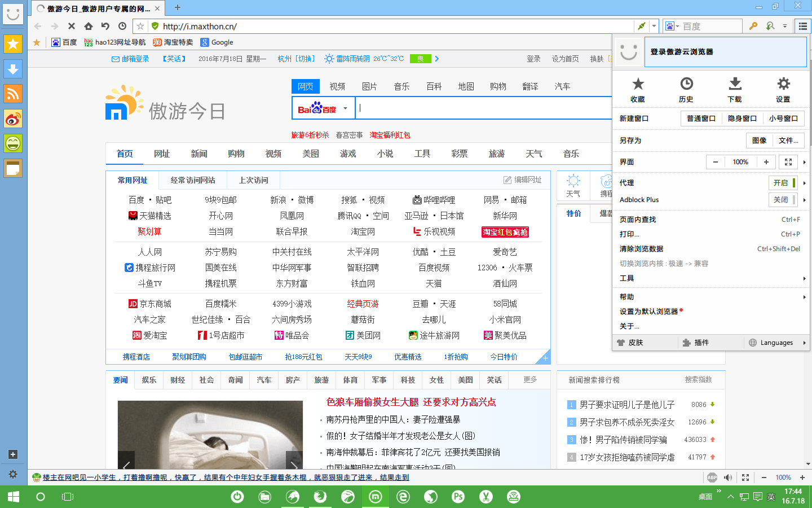Mute sound with status bar speaker icon
The height and width of the screenshot is (508, 812).
tap(728, 478)
